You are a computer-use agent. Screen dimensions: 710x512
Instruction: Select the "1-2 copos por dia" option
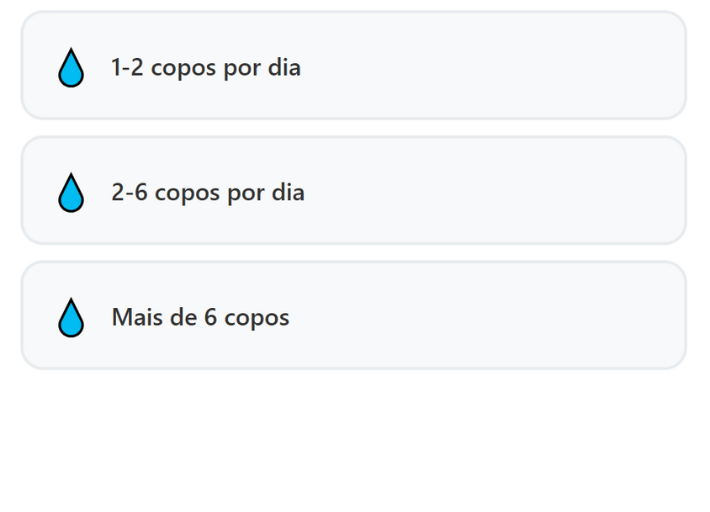[353, 66]
